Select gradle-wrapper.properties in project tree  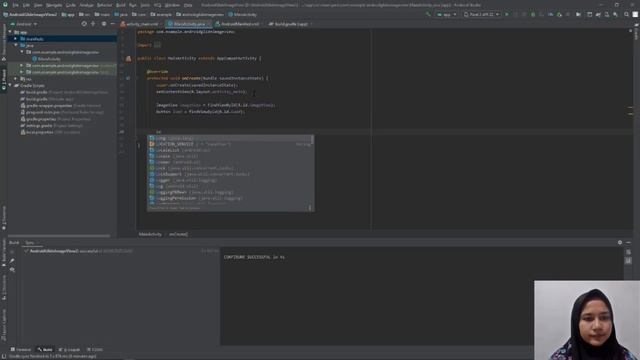tap(60, 106)
